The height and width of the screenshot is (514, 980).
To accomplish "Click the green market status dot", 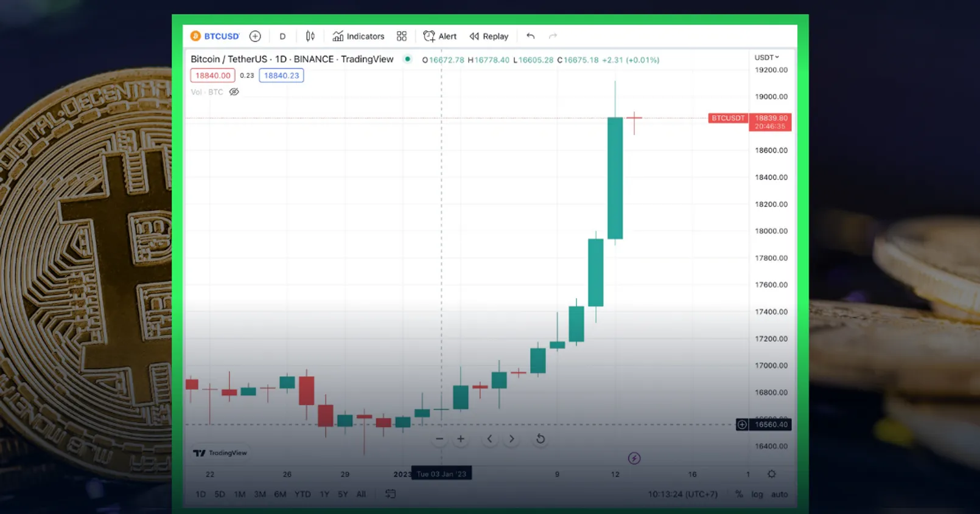I will [408, 59].
